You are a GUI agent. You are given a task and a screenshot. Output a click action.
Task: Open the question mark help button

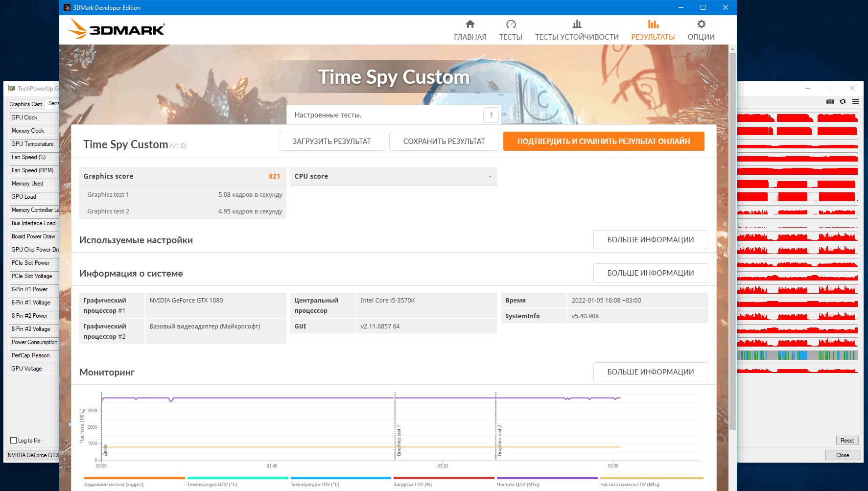(491, 115)
